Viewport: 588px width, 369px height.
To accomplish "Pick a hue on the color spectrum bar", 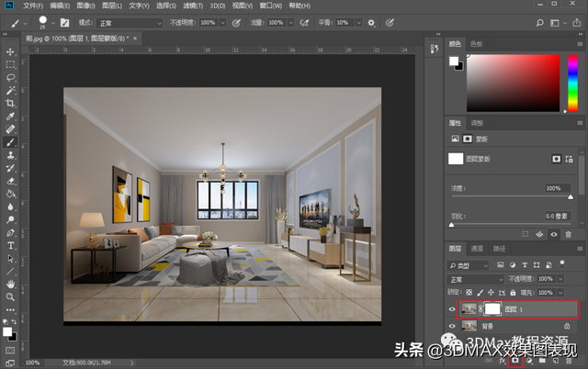I will [572, 84].
